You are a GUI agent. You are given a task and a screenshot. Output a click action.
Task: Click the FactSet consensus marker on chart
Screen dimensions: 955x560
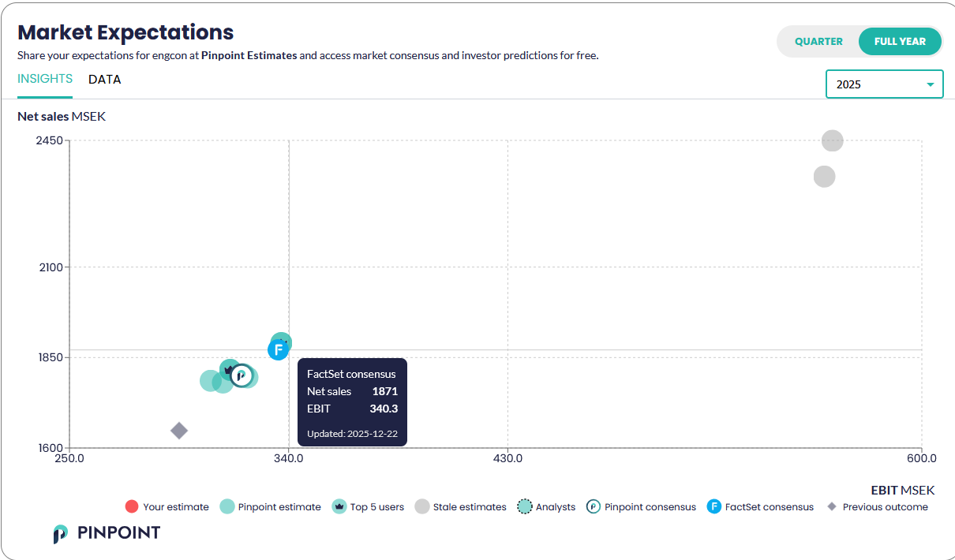(x=278, y=349)
